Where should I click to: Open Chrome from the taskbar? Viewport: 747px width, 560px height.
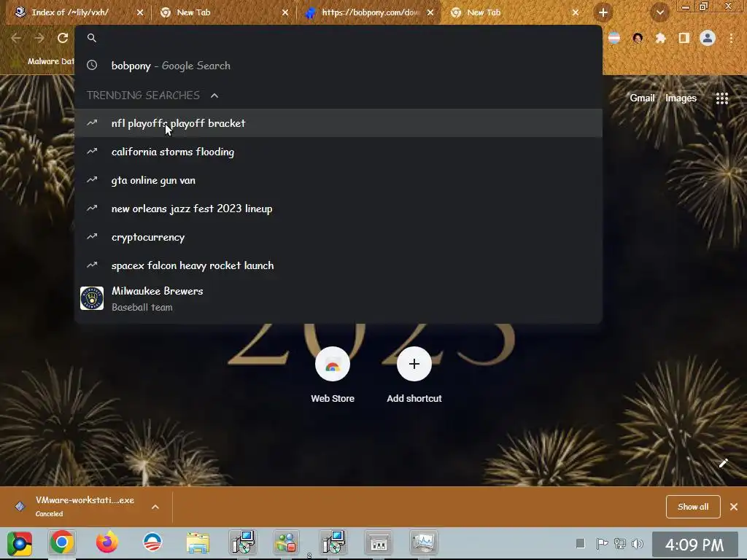coord(62,542)
